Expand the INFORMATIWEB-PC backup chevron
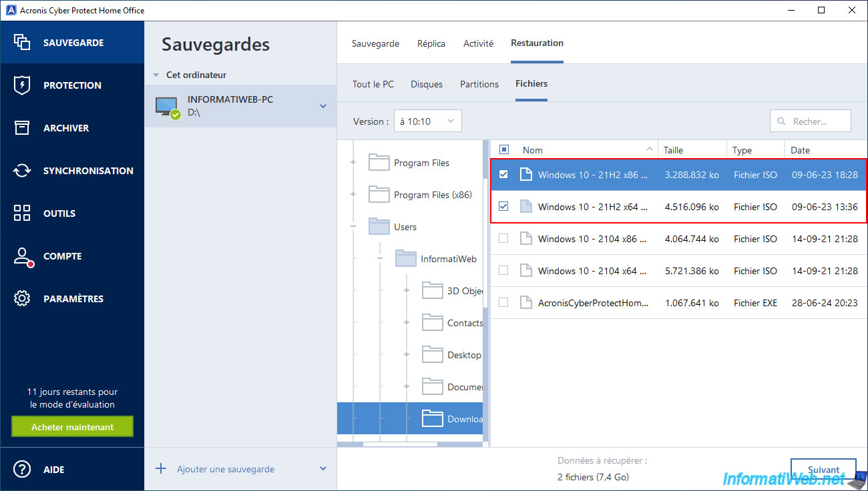This screenshot has width=868, height=491. pos(323,106)
